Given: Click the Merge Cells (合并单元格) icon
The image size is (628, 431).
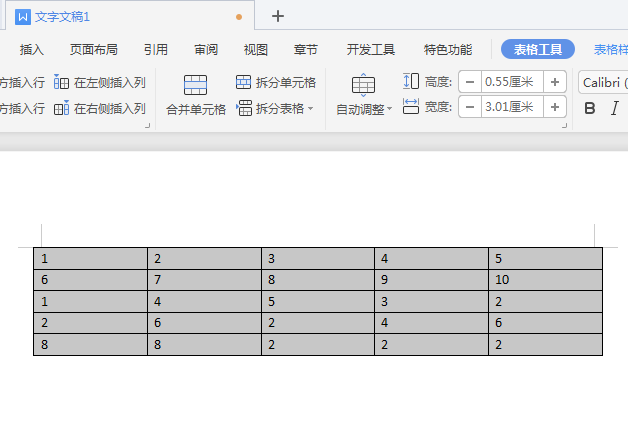Looking at the screenshot, I should pos(195,86).
